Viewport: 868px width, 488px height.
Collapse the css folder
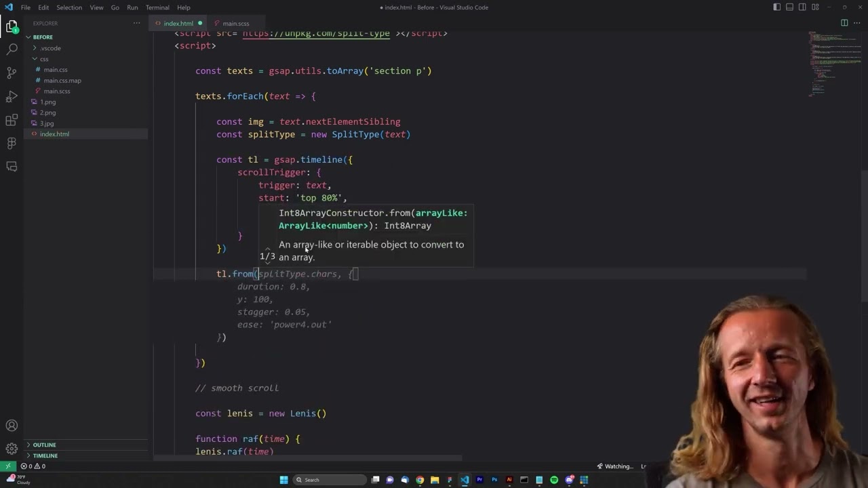click(x=86, y=59)
